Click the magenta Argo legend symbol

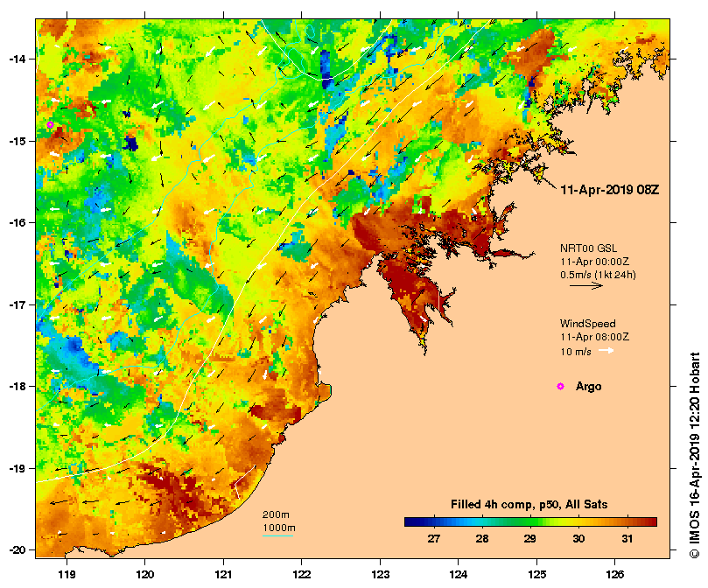(560, 386)
